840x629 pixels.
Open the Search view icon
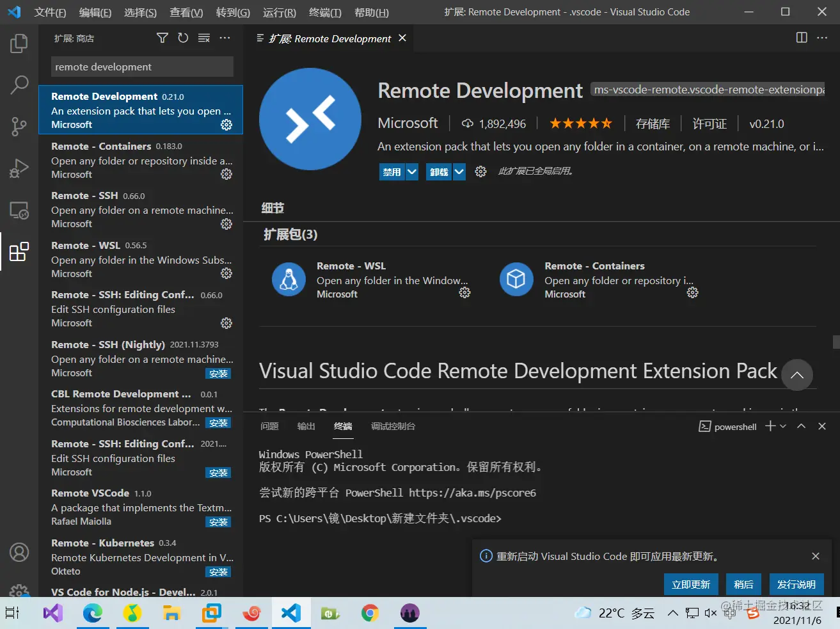pos(19,84)
